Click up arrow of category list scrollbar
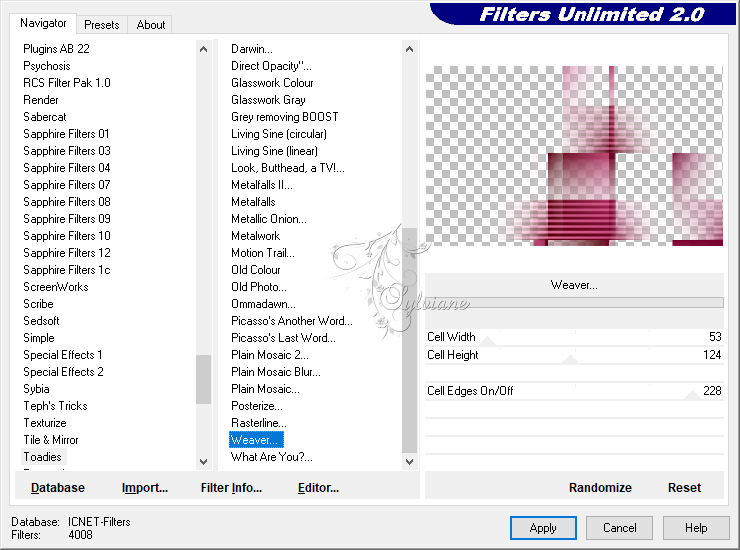 click(203, 49)
